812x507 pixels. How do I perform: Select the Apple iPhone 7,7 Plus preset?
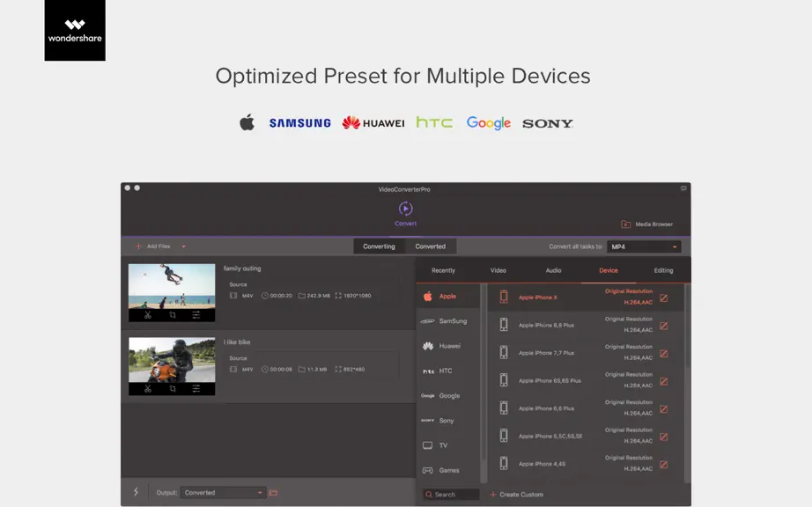tap(585, 353)
